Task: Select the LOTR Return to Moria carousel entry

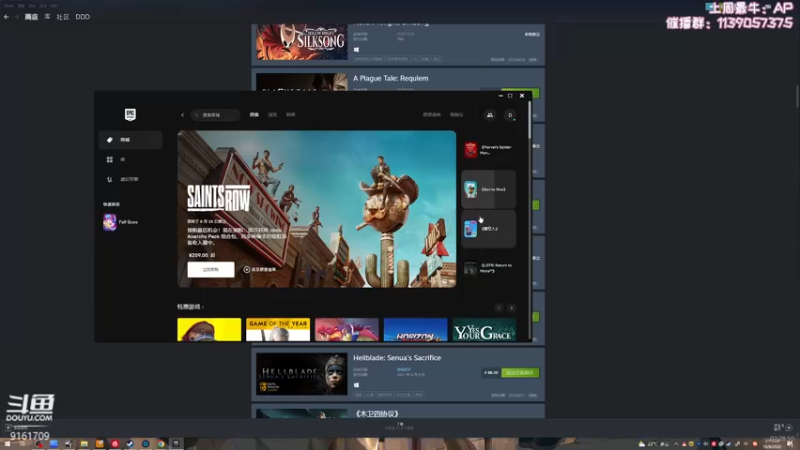Action: pos(488,268)
